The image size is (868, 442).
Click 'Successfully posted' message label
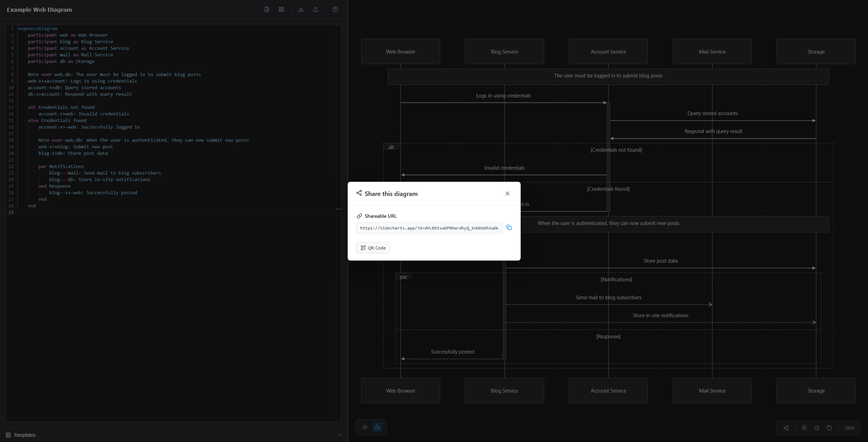pos(453,352)
